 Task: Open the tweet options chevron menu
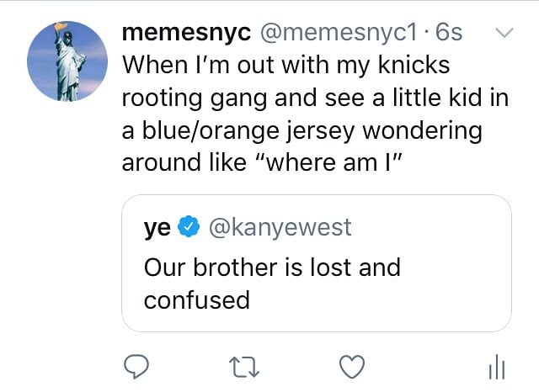click(x=504, y=34)
